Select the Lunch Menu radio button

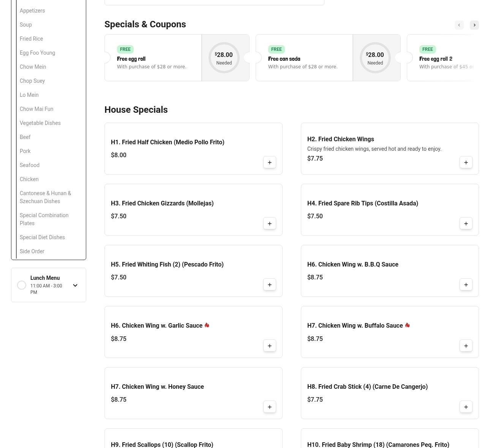[x=22, y=285]
